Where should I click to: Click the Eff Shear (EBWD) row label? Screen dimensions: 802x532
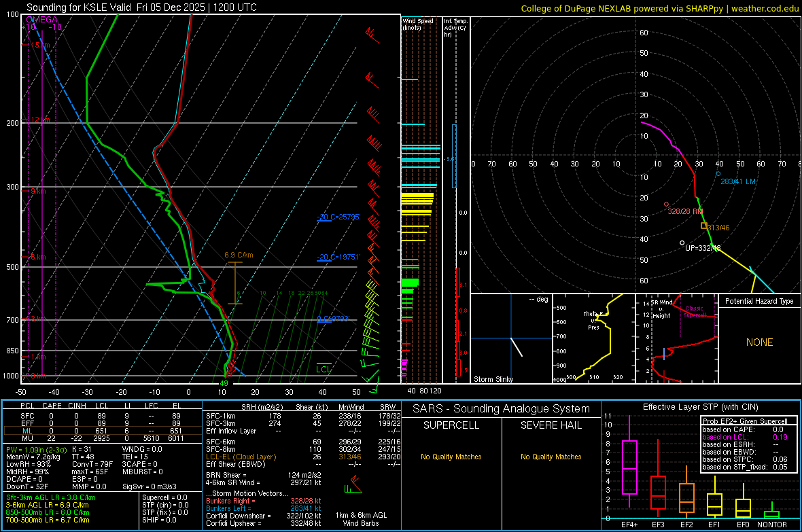click(x=235, y=464)
